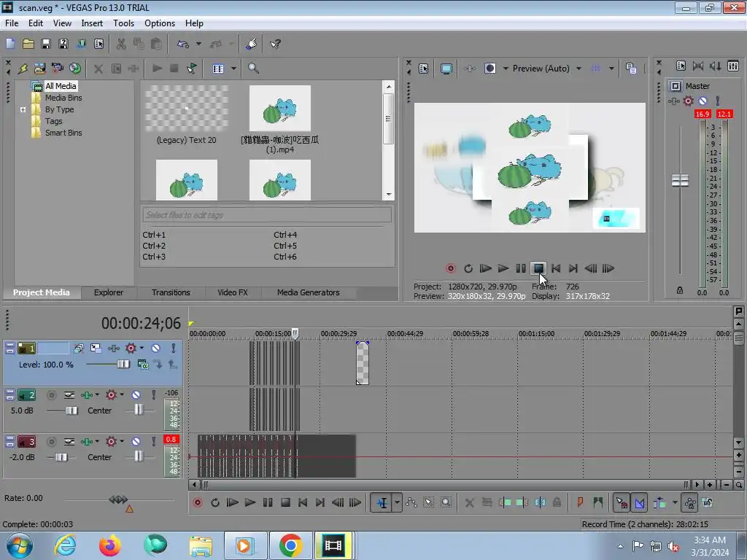Click Play in the timeline transport bar
Viewport: 747px width, 560px height.
coord(249,502)
